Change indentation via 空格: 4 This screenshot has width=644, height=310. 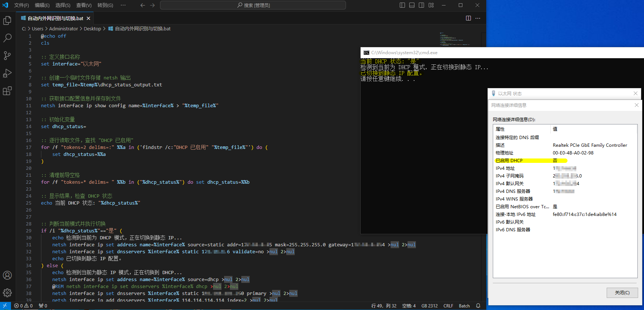click(409, 306)
